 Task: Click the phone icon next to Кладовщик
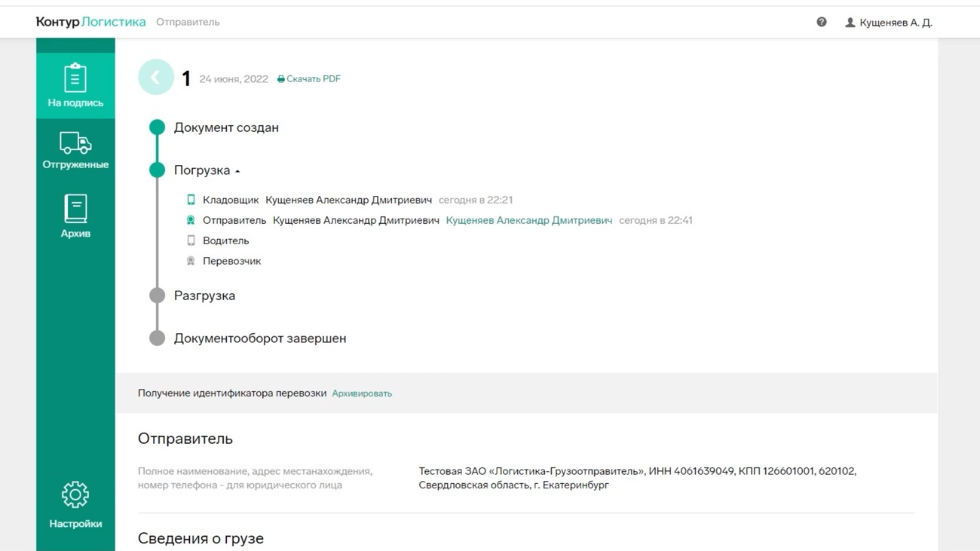click(x=191, y=200)
